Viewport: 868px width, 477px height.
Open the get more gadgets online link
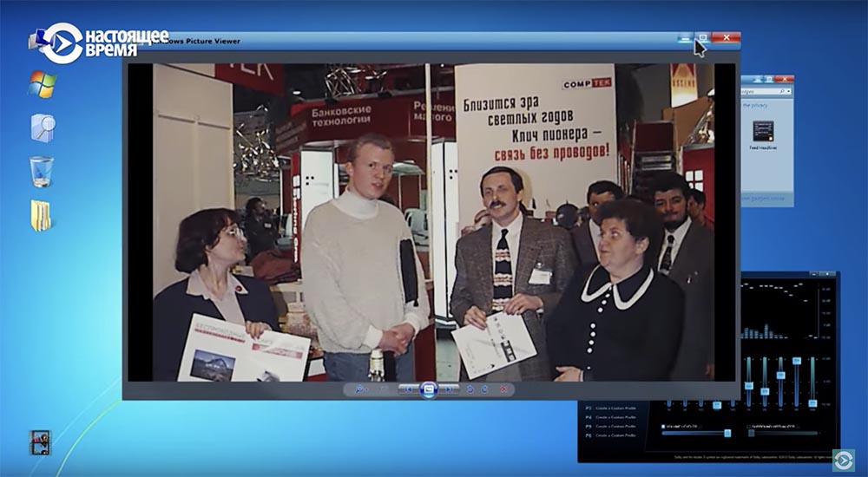click(x=763, y=198)
